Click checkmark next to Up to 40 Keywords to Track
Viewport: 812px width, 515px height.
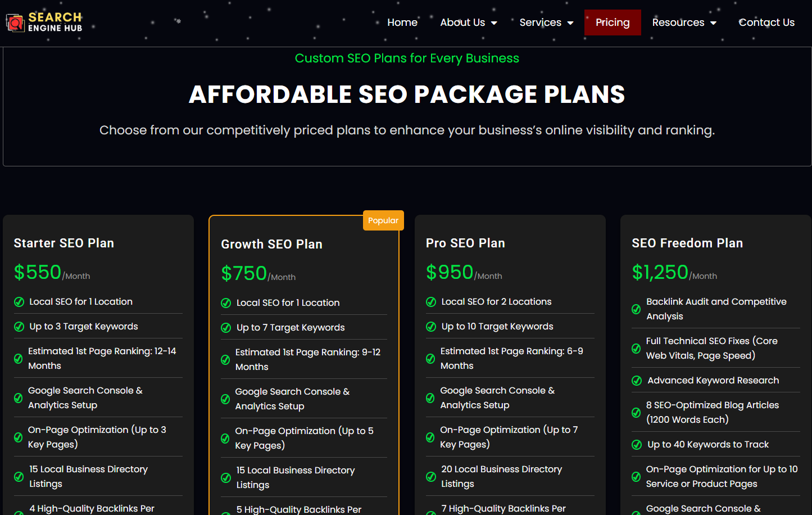[636, 444]
